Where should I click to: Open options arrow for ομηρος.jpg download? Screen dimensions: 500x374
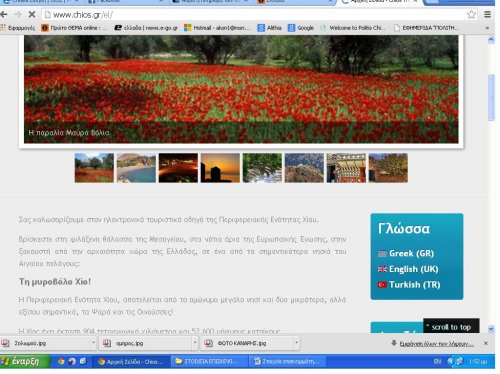(195, 343)
